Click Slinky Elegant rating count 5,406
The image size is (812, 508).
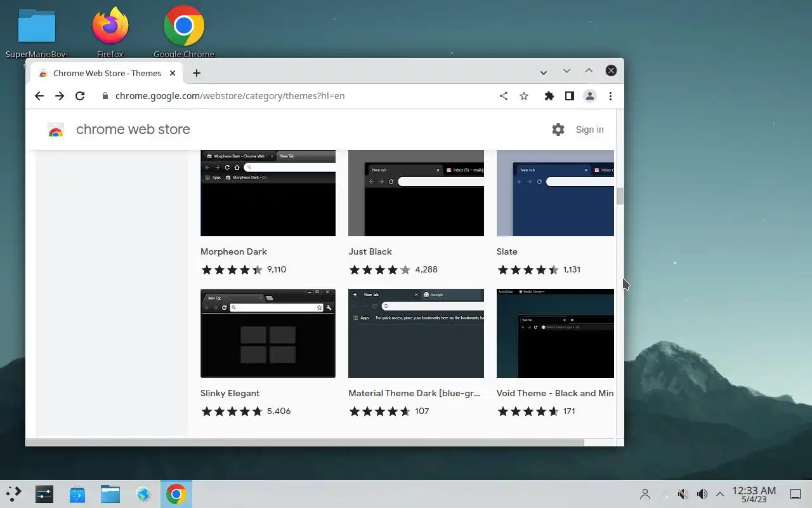278,411
